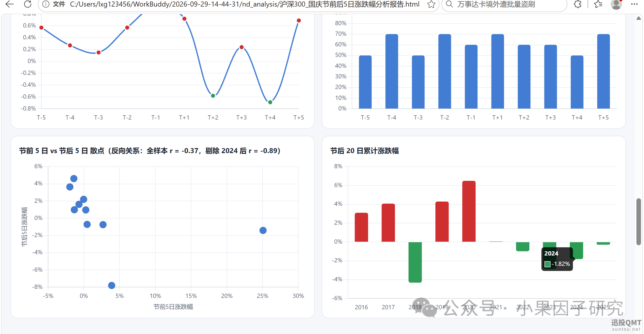Click the 节前5日涨跌幅 x-axis label

pos(173,307)
